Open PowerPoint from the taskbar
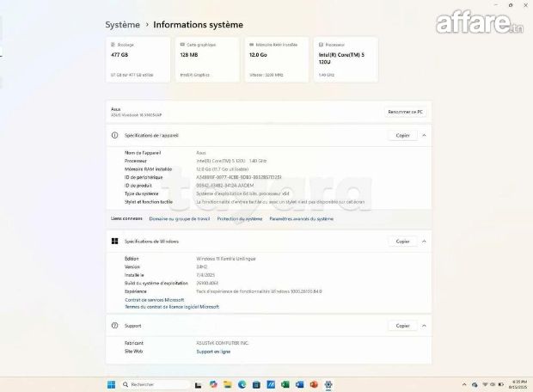The image size is (533, 392). pos(314,384)
